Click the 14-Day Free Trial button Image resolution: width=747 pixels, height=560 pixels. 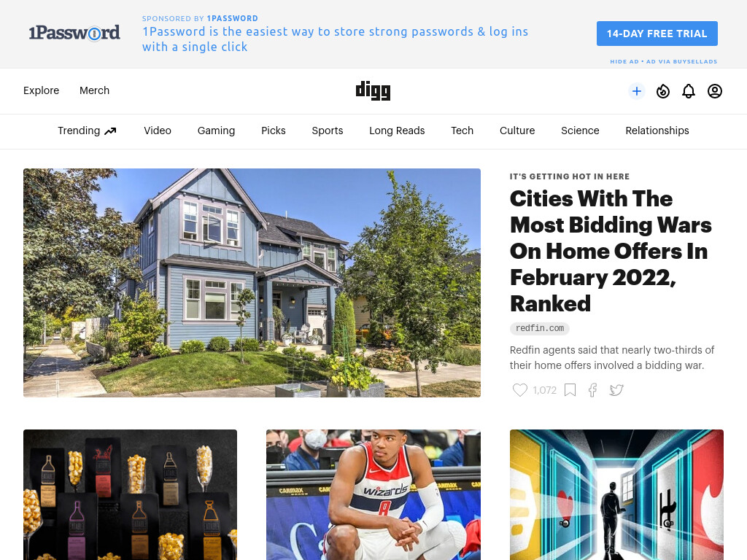pos(657,34)
